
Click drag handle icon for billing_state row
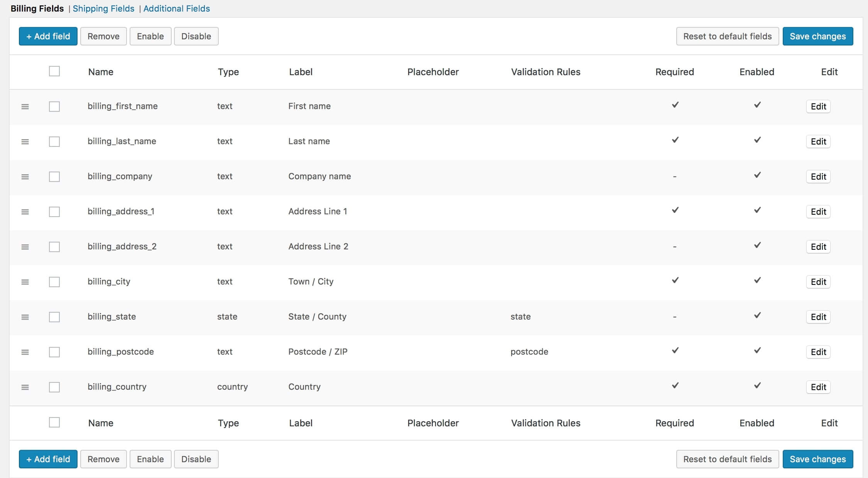(x=25, y=317)
